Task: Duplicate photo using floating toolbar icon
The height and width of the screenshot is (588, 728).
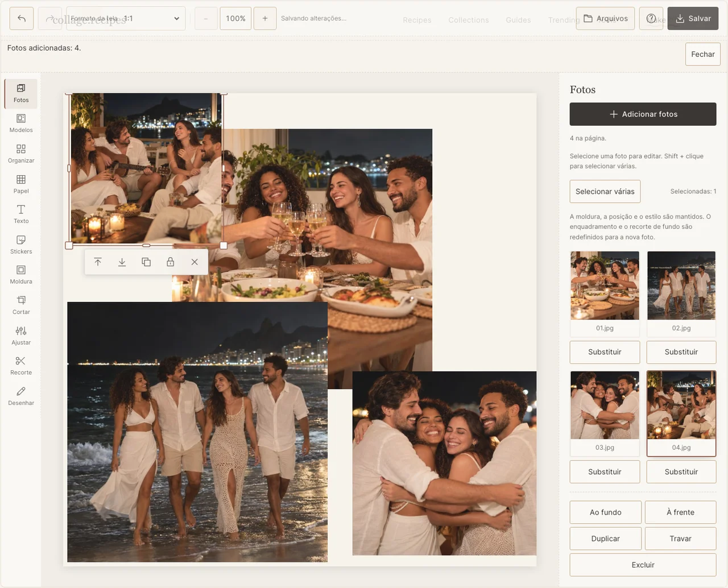Action: point(146,262)
